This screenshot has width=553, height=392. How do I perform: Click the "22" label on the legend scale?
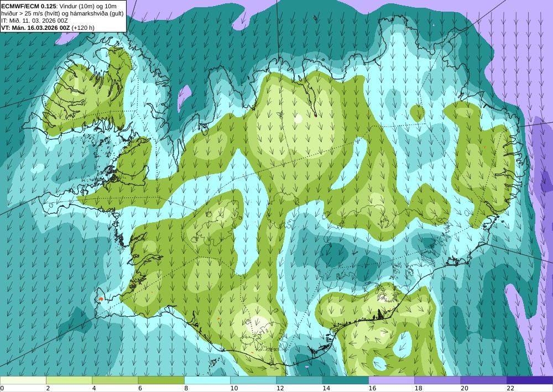point(510,388)
